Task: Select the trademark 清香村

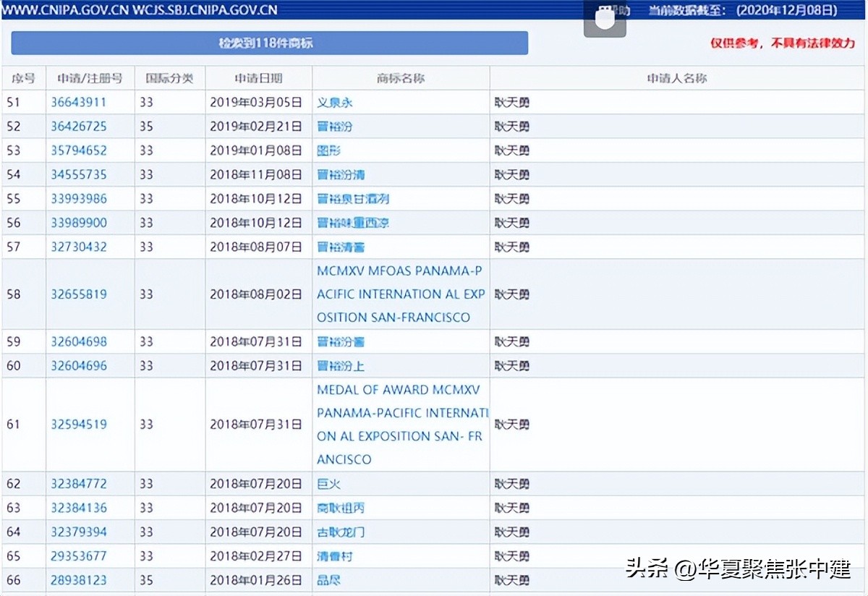Action: click(x=334, y=555)
